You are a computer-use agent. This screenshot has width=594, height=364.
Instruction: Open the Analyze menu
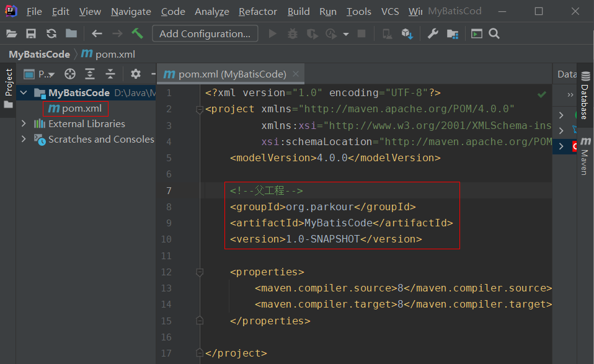click(x=212, y=12)
